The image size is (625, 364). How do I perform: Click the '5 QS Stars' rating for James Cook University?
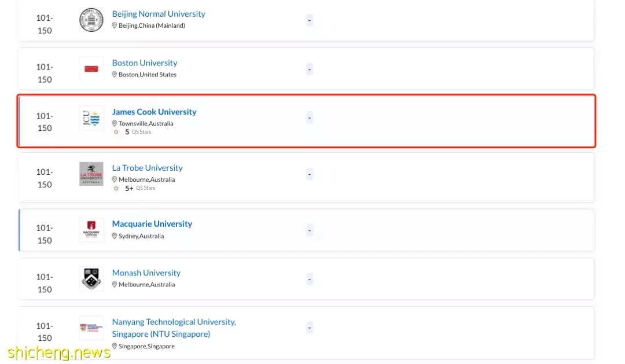(138, 132)
